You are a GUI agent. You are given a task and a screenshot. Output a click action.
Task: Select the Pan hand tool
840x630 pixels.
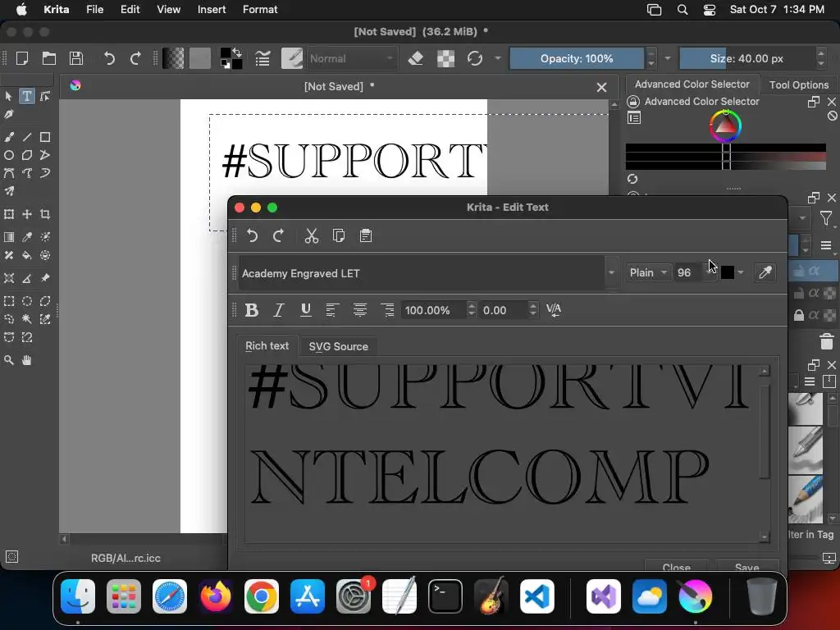click(27, 360)
